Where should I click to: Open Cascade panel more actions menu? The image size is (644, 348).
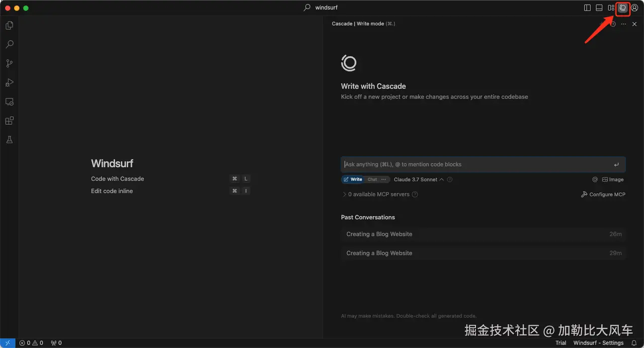624,24
